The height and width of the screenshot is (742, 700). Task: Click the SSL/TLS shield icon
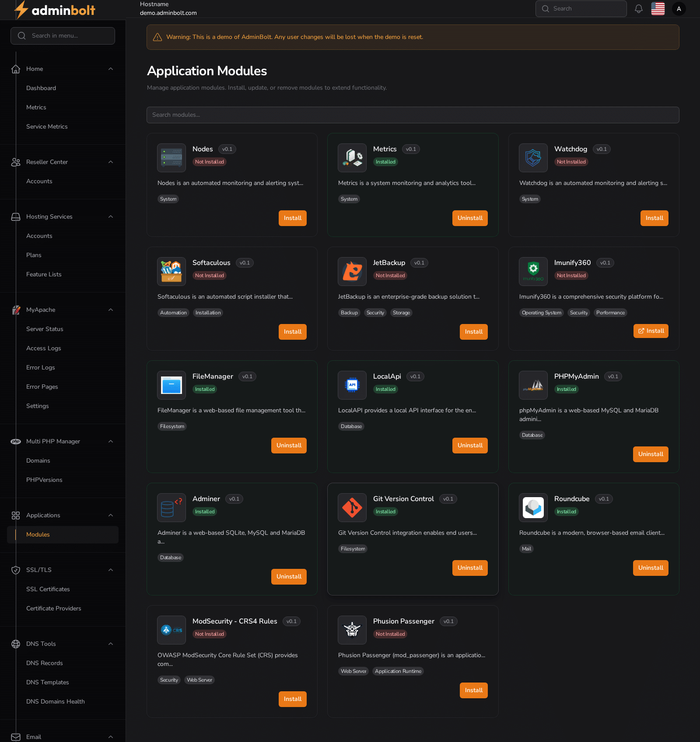coord(16,570)
